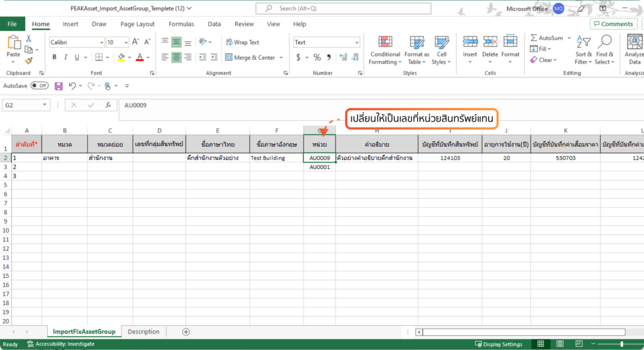Click the Search box in title bar
The height and width of the screenshot is (350, 644).
(x=343, y=8)
